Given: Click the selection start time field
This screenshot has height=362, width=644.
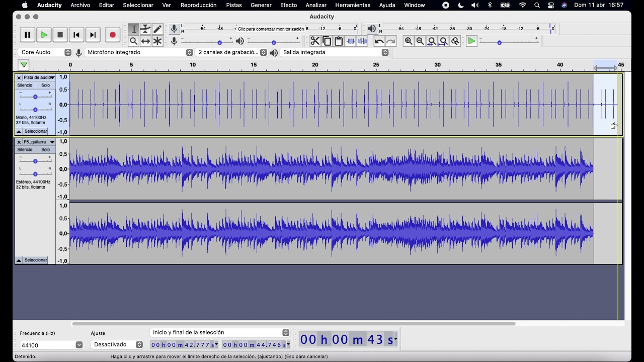Looking at the screenshot, I should (x=184, y=345).
